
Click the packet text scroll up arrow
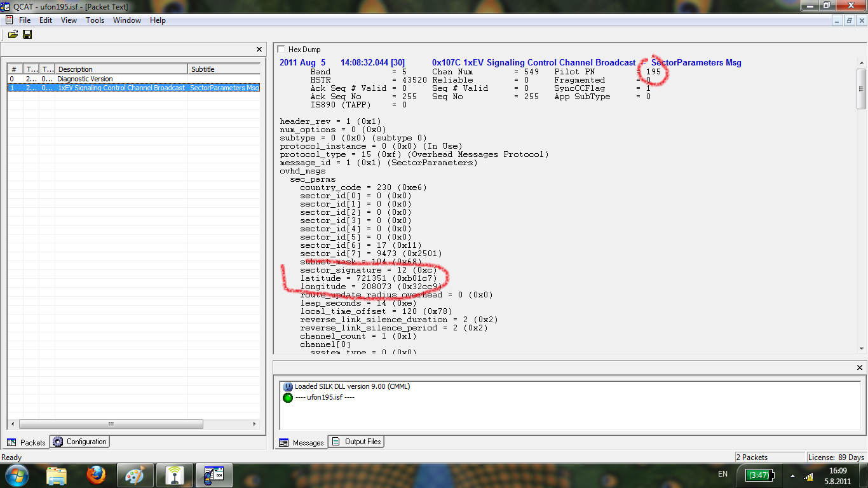coord(862,63)
